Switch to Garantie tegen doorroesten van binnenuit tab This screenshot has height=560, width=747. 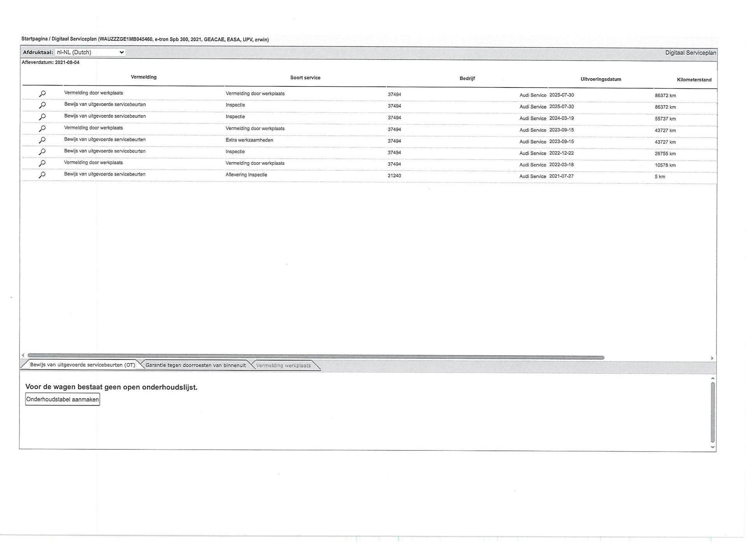[195, 365]
